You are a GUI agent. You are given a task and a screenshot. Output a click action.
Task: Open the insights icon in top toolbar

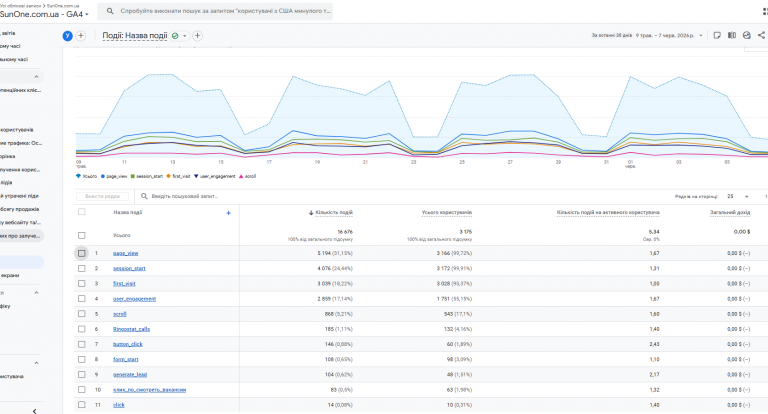746,35
